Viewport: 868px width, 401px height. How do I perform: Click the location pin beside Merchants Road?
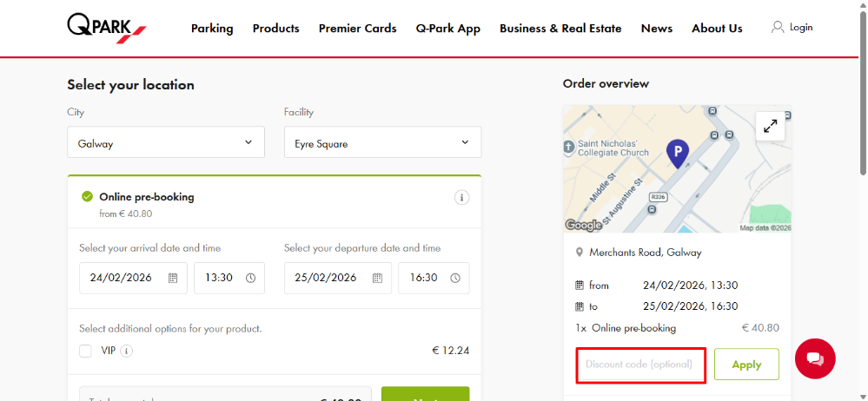coord(580,253)
